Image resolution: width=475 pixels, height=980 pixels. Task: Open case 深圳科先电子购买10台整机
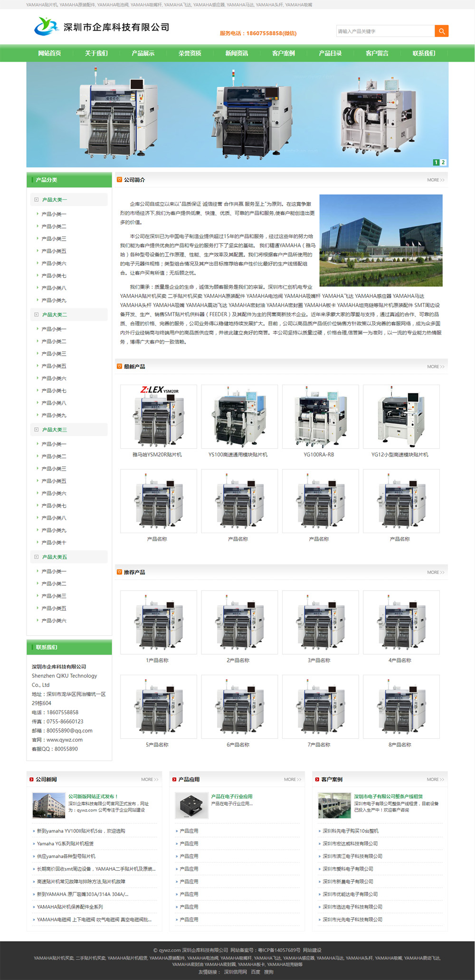pos(351,831)
